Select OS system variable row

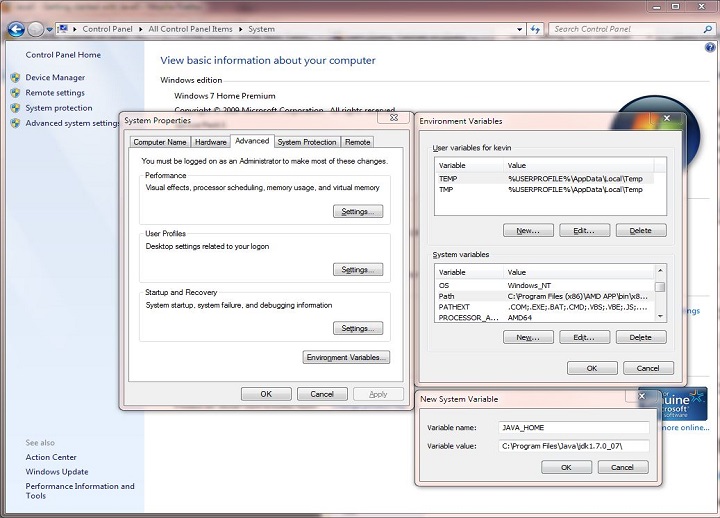click(x=544, y=285)
